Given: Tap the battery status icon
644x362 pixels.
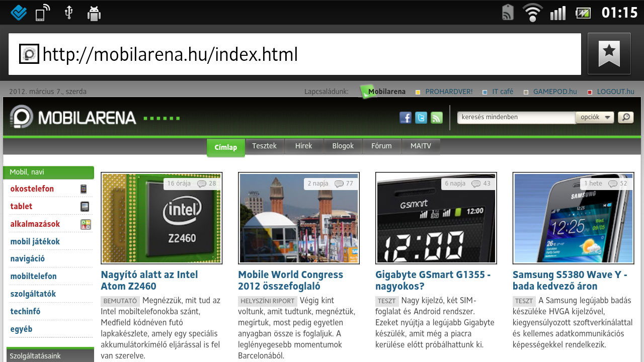Looking at the screenshot, I should point(584,13).
